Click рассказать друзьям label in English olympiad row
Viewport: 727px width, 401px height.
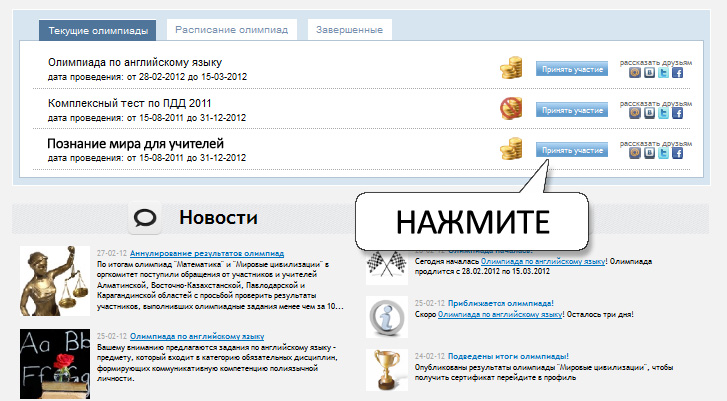point(656,63)
